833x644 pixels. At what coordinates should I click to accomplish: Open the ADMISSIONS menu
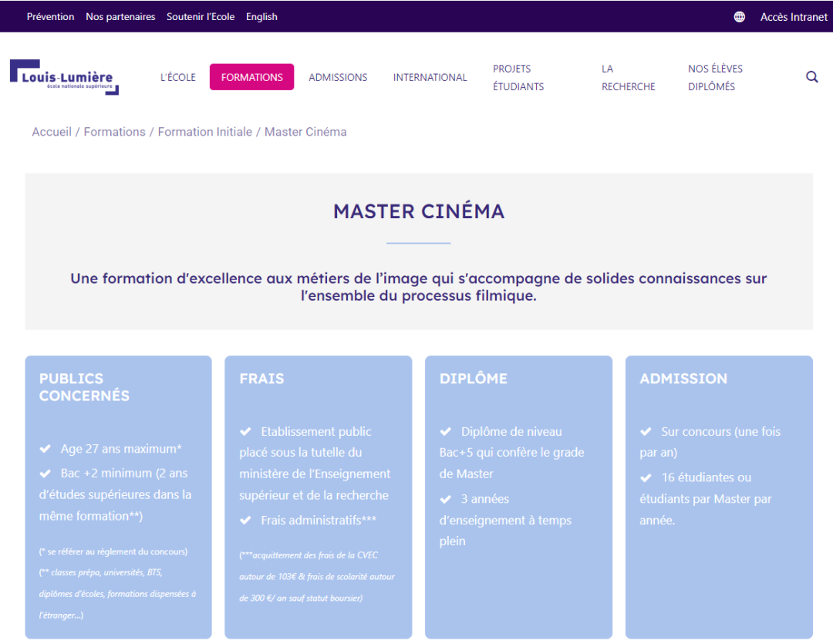coord(338,78)
